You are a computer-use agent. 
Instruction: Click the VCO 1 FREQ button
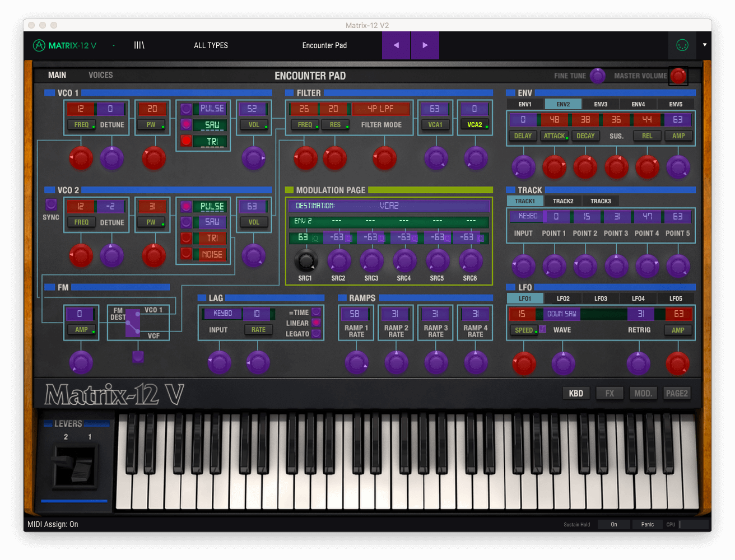point(81,125)
